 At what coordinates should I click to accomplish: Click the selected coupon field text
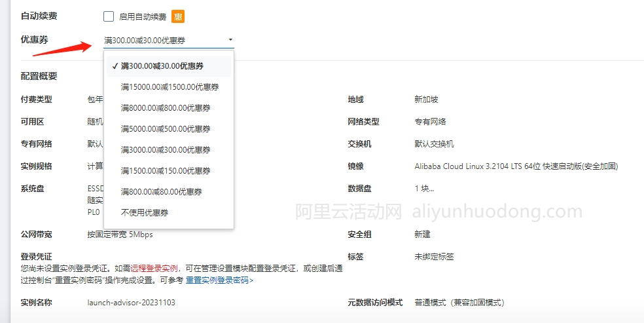[145, 40]
